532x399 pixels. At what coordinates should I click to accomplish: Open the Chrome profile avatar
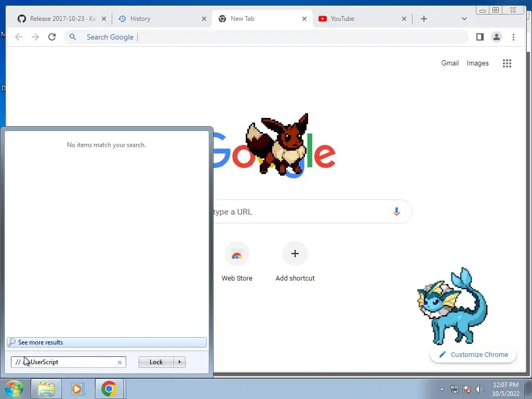[x=496, y=37]
